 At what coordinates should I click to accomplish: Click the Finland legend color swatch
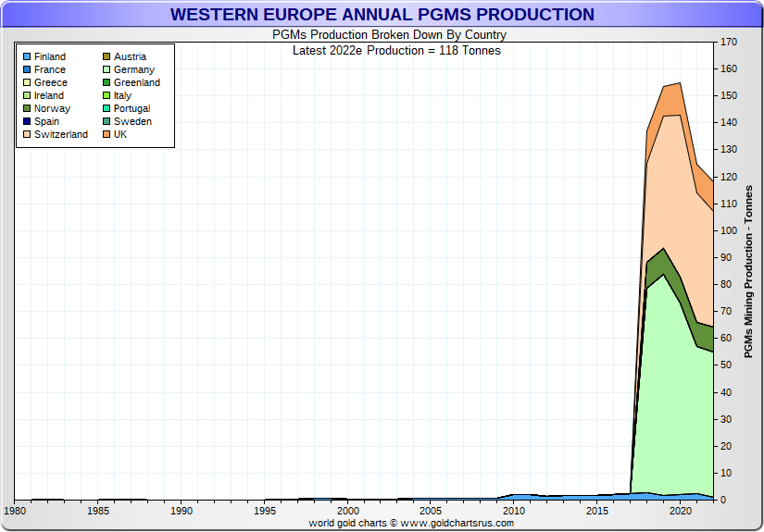click(26, 57)
